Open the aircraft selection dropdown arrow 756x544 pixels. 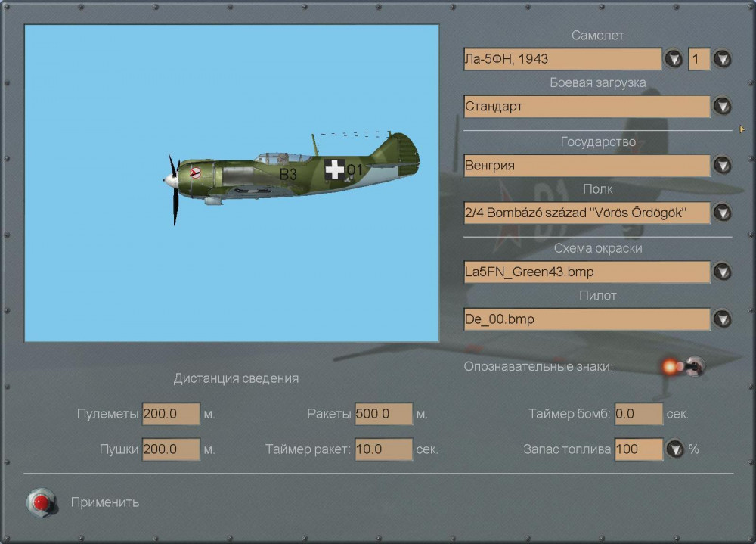point(674,59)
